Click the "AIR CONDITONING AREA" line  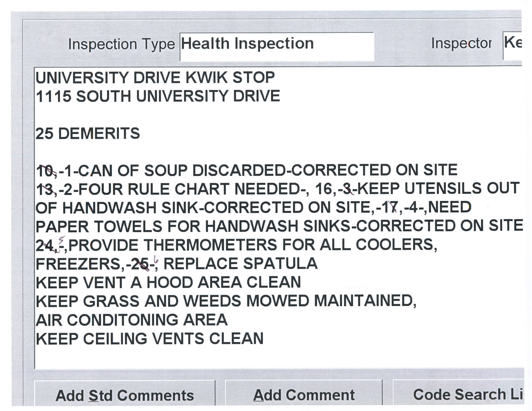(132, 320)
